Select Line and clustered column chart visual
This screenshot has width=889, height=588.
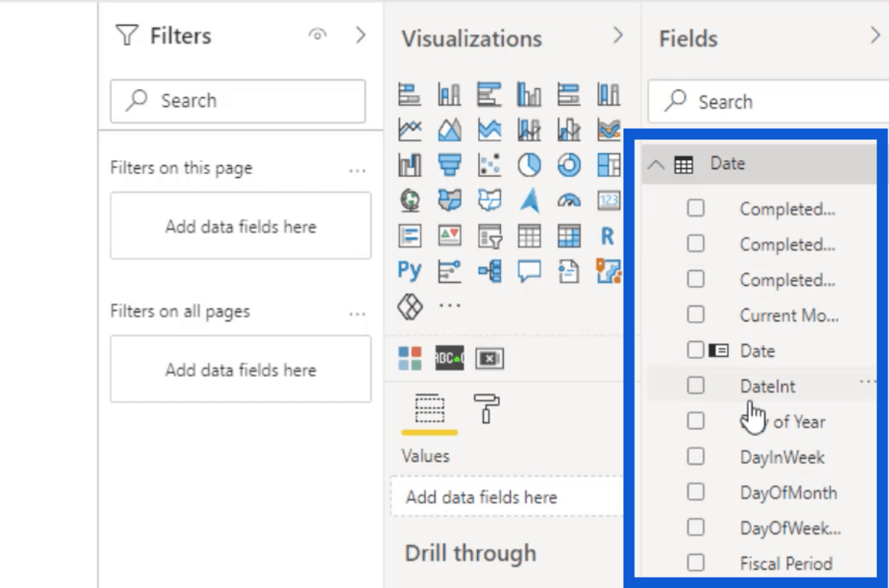point(569,130)
